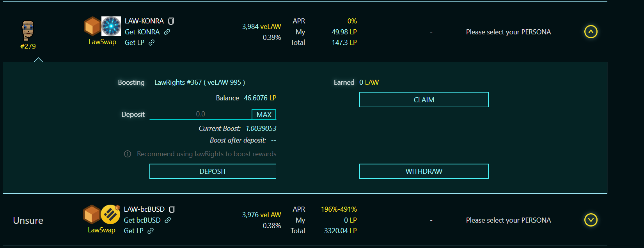Collapse the LAW-KONRA pool panel

(x=591, y=32)
